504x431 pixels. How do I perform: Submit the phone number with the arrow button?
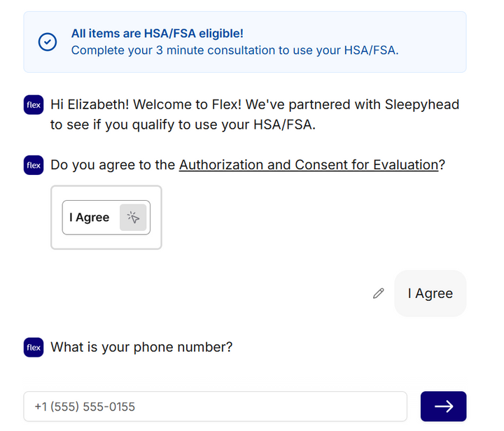click(443, 407)
